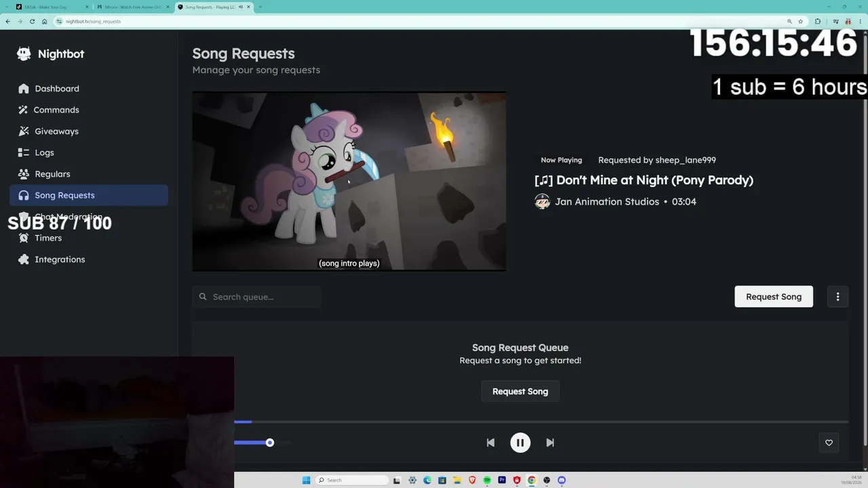Click the zoom magnifier icon in address bar
This screenshot has width=868, height=488.
click(789, 21)
